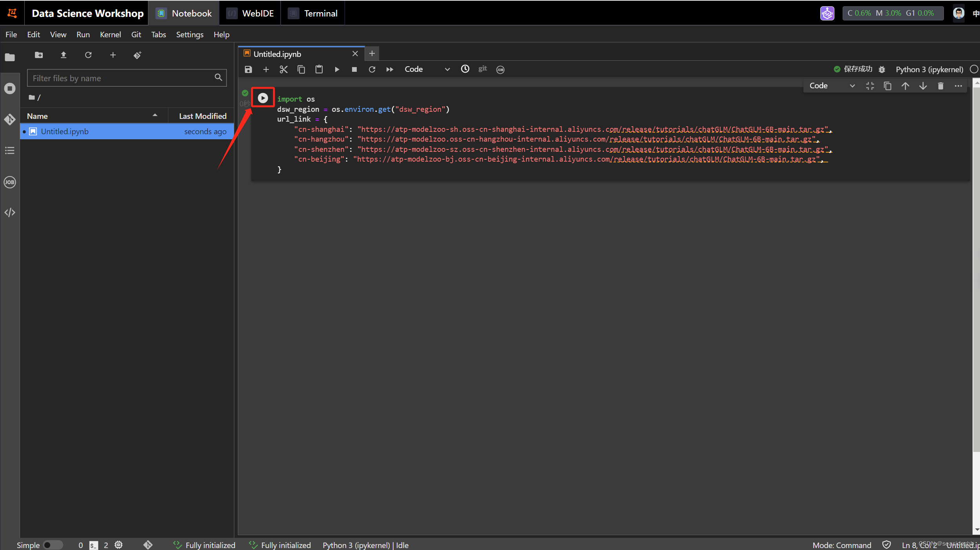Image resolution: width=980 pixels, height=550 pixels.
Task: Click the resource usage C M G1 indicator
Action: [892, 13]
